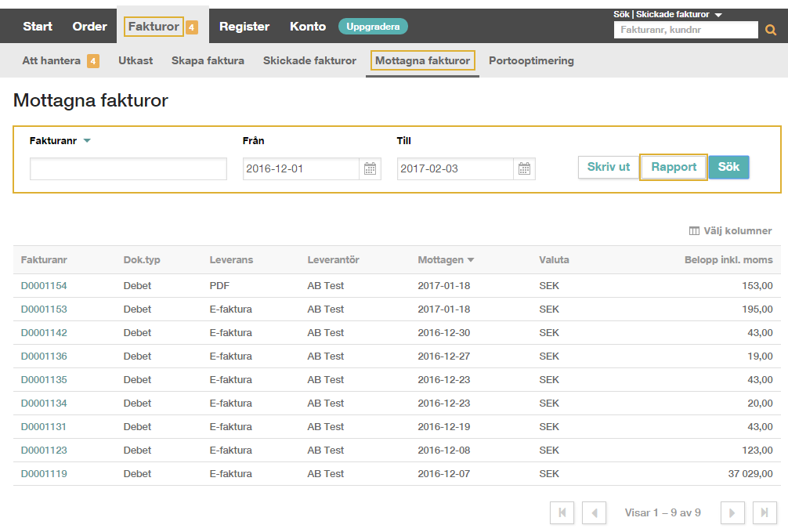
Task: Select the amount 153,00
Action: (757, 286)
